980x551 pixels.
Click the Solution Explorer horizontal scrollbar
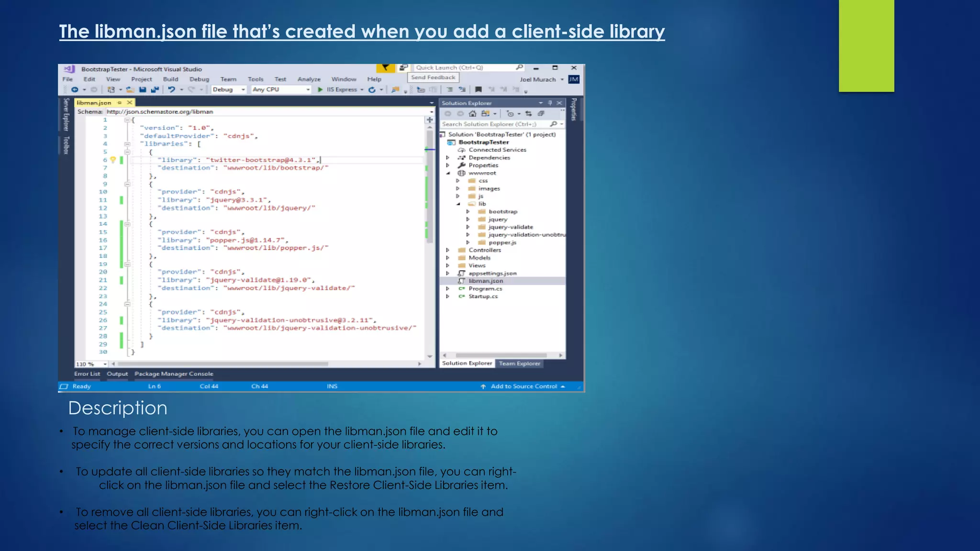pyautogui.click(x=502, y=355)
